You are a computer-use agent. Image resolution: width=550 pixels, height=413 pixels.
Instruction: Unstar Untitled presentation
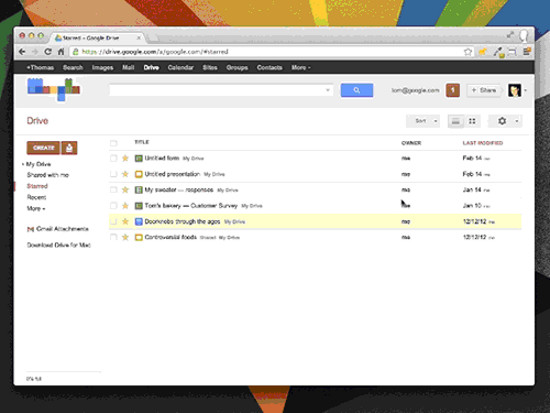pyautogui.click(x=125, y=174)
